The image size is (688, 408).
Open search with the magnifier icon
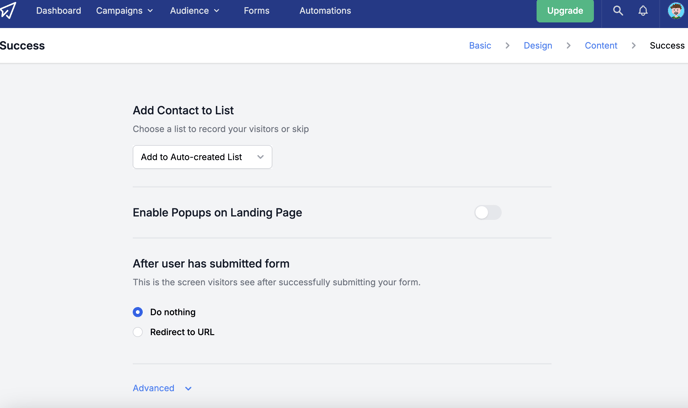618,11
